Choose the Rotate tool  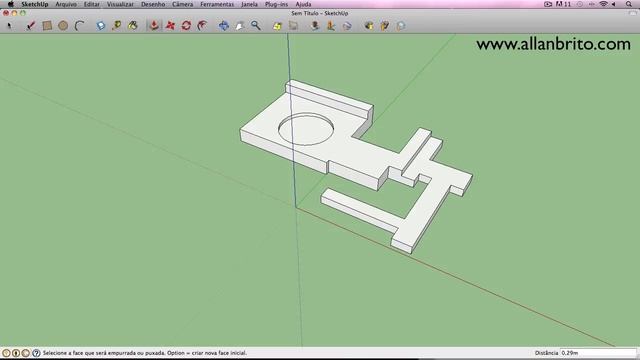[x=186, y=26]
